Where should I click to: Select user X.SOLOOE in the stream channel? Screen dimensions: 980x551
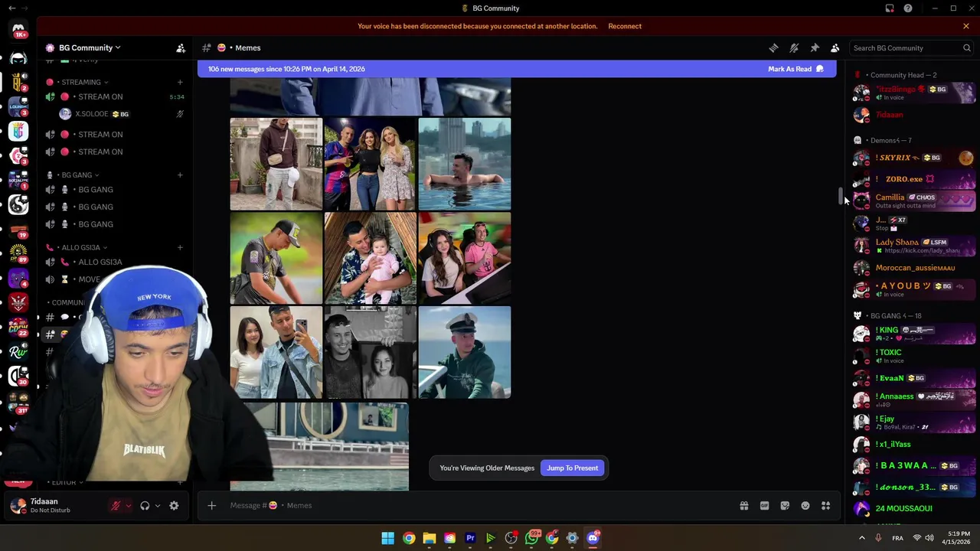tap(95, 114)
